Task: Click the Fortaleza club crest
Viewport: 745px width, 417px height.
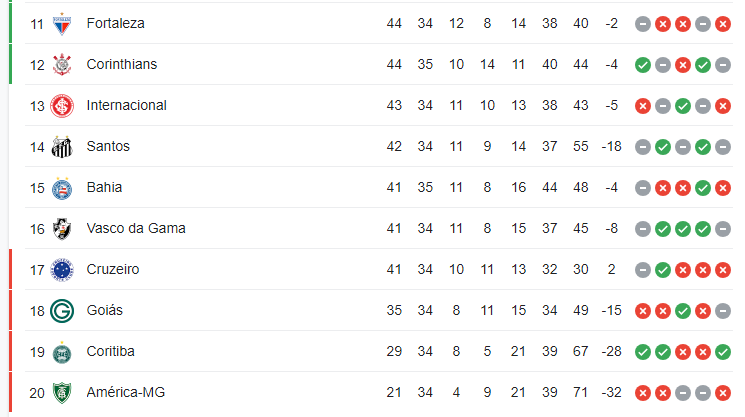Action: point(62,24)
